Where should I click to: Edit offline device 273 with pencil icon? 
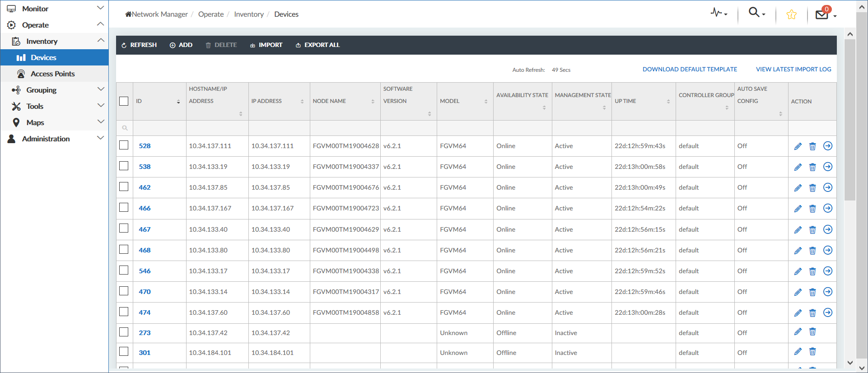pos(798,332)
